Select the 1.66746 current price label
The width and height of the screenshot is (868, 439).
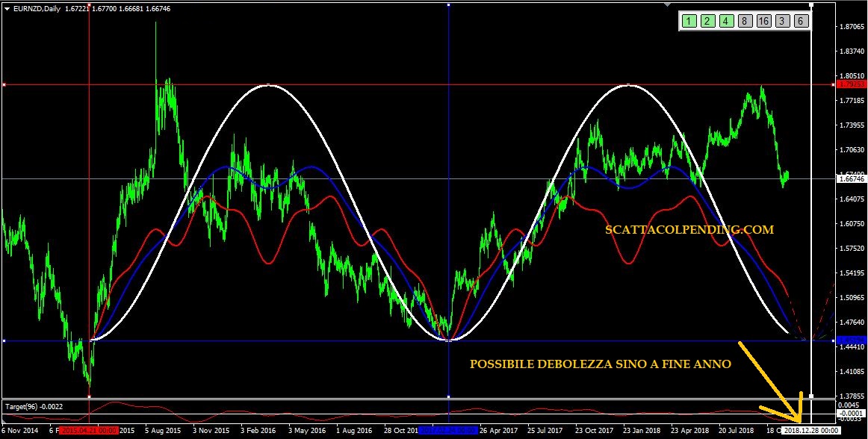click(851, 179)
